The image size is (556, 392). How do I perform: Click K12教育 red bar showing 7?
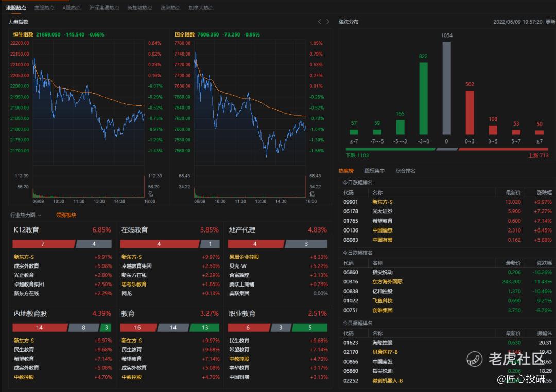click(43, 244)
